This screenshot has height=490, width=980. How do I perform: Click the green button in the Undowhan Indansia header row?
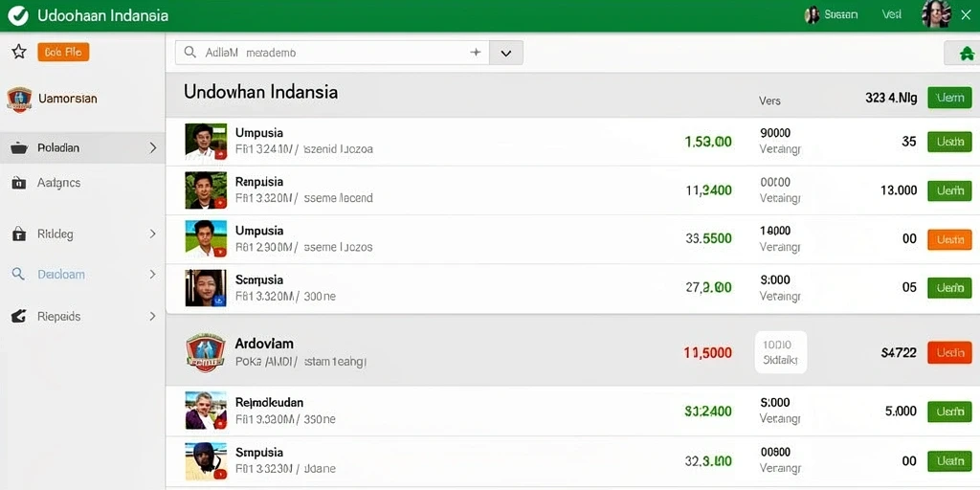click(949, 99)
